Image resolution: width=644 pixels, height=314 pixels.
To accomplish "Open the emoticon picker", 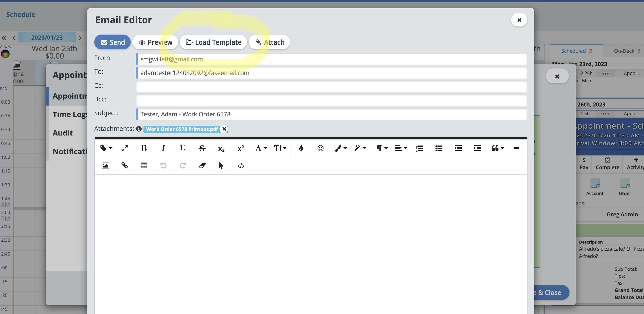I will pyautogui.click(x=320, y=148).
